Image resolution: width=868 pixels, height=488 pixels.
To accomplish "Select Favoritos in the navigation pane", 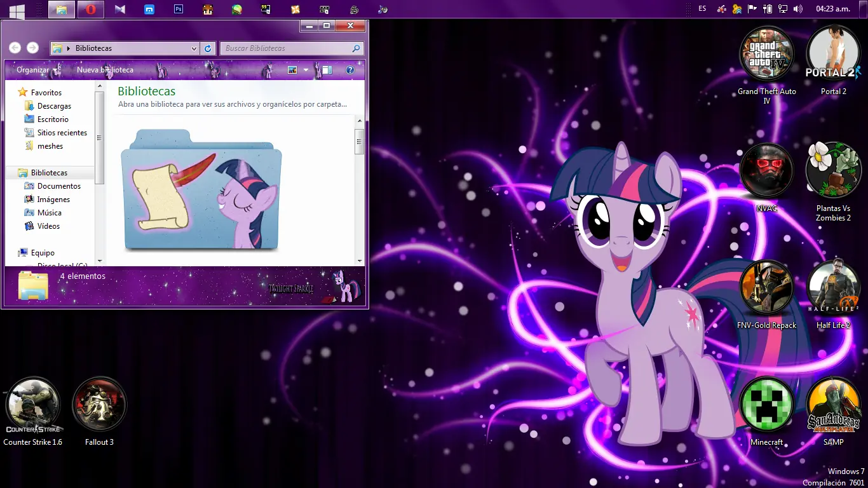I will point(40,92).
